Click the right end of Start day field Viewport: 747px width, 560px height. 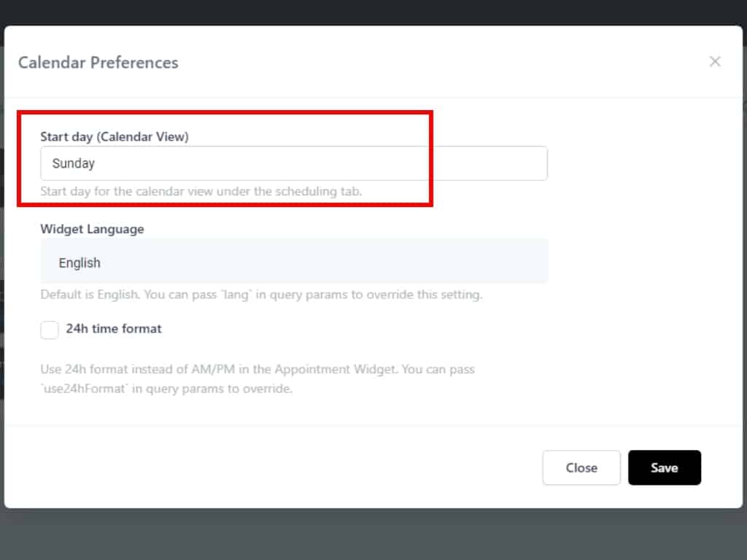click(529, 163)
